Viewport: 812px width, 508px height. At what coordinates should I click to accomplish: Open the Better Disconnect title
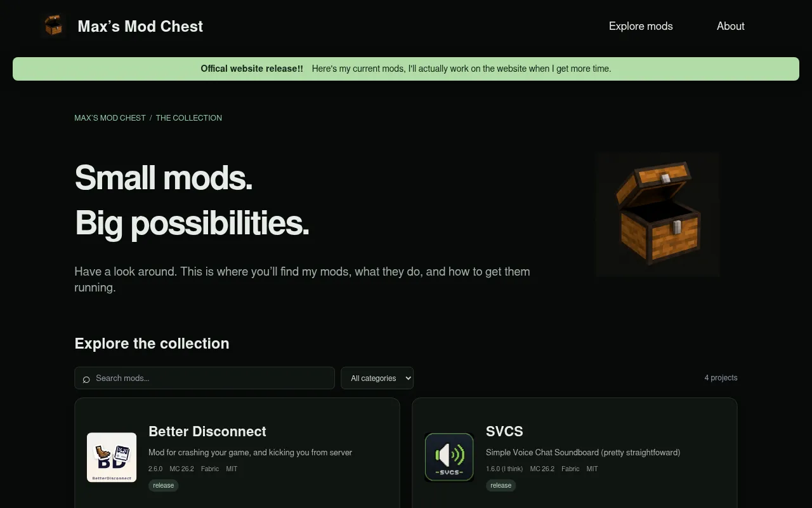(207, 431)
